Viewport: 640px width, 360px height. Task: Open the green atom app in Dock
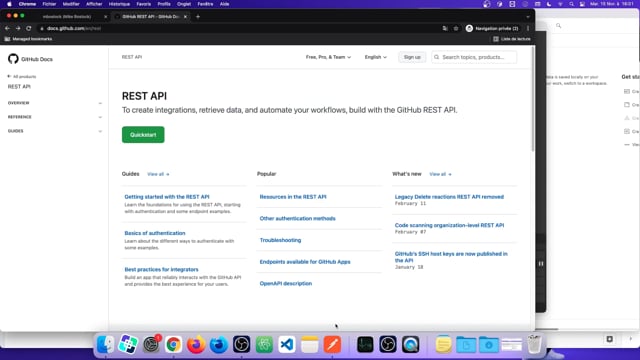coord(264,344)
